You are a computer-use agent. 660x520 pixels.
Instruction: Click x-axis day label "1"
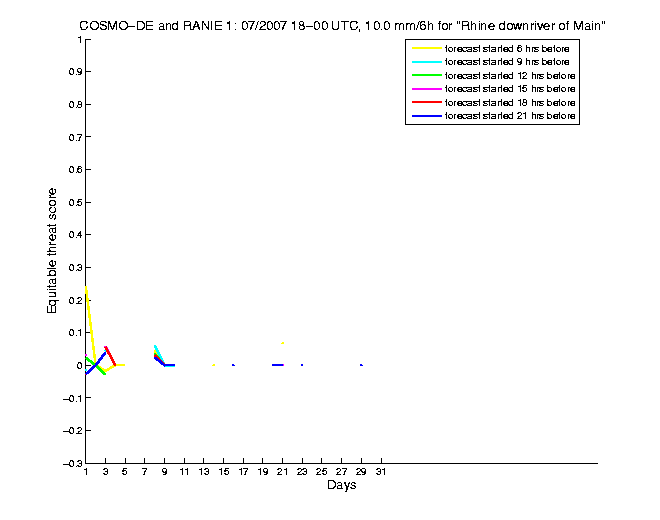point(86,472)
